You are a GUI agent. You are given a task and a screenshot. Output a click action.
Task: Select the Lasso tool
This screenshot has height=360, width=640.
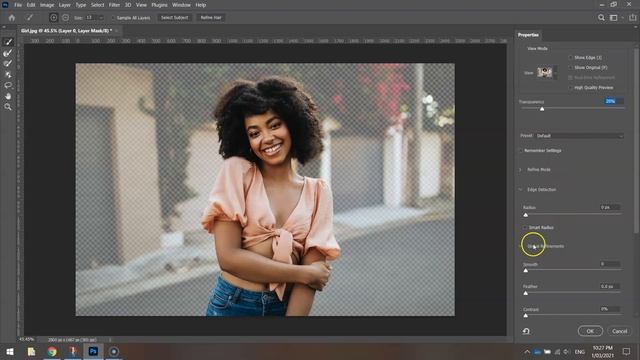(x=8, y=85)
